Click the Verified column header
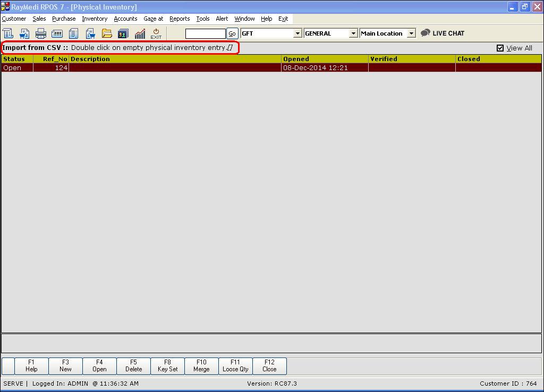 click(x=412, y=59)
